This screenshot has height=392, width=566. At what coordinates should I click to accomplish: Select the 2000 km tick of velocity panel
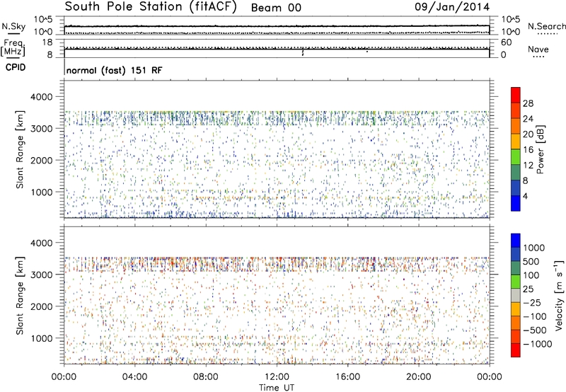[41, 306]
